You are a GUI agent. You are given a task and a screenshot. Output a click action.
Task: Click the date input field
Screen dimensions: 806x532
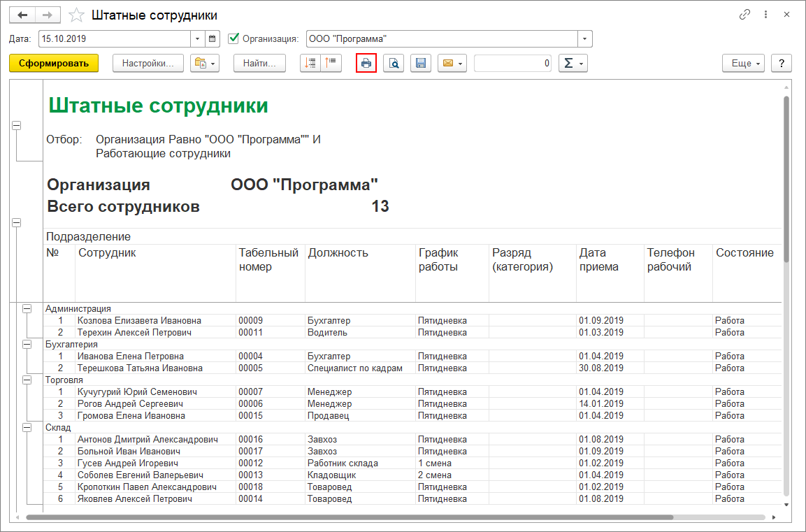(115, 38)
